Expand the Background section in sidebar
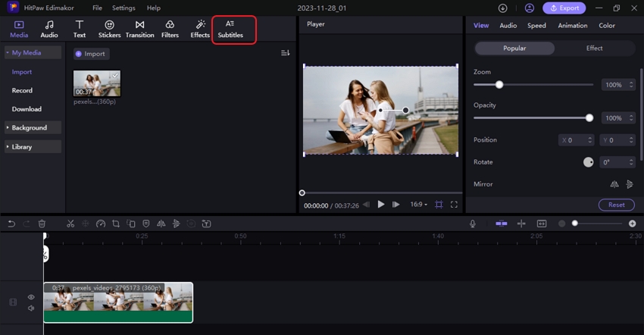The height and width of the screenshot is (335, 644). [x=29, y=128]
